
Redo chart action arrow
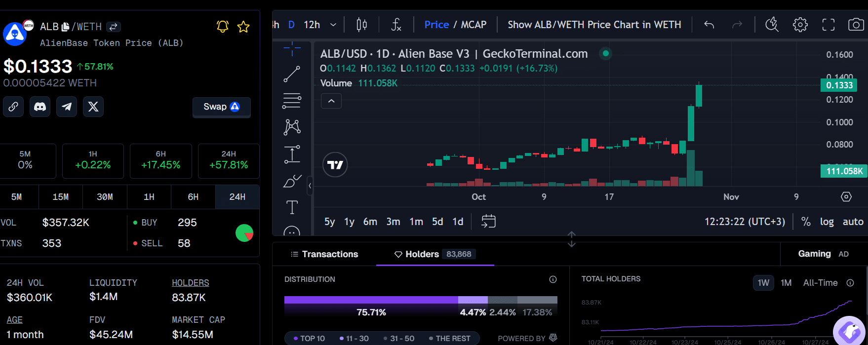click(737, 25)
